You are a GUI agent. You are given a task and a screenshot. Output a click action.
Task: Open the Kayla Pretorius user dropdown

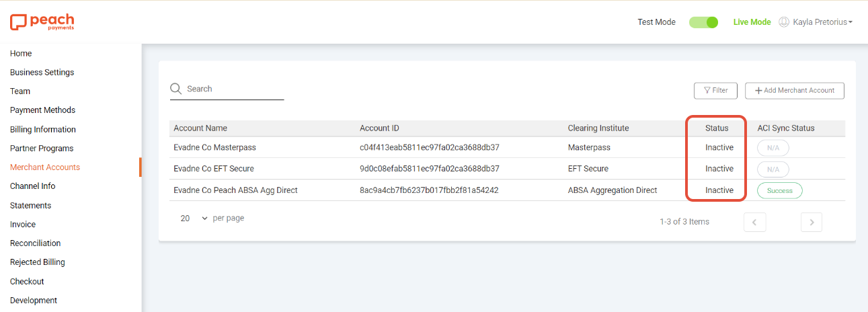point(823,22)
